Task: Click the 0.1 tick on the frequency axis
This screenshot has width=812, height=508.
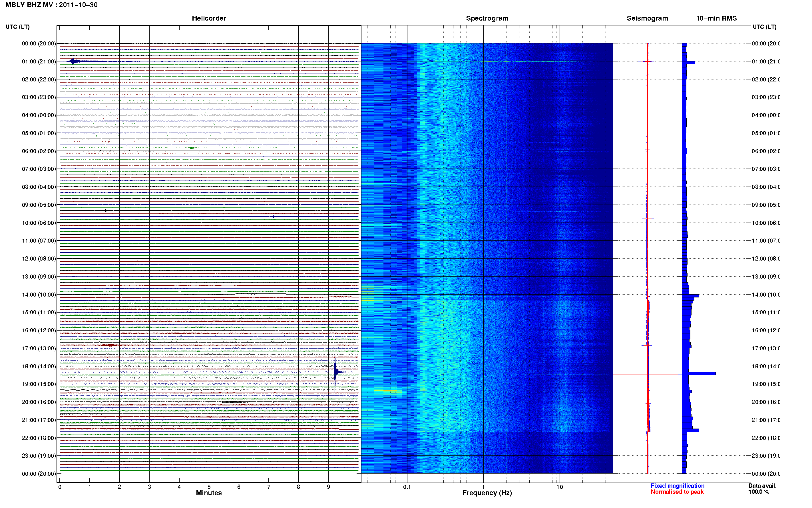Action: tap(407, 487)
